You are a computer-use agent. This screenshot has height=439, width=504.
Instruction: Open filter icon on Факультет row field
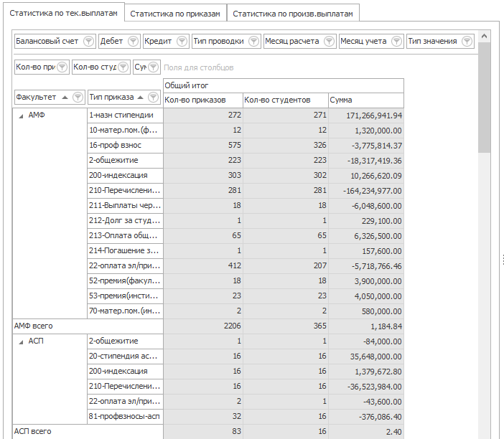click(x=78, y=97)
